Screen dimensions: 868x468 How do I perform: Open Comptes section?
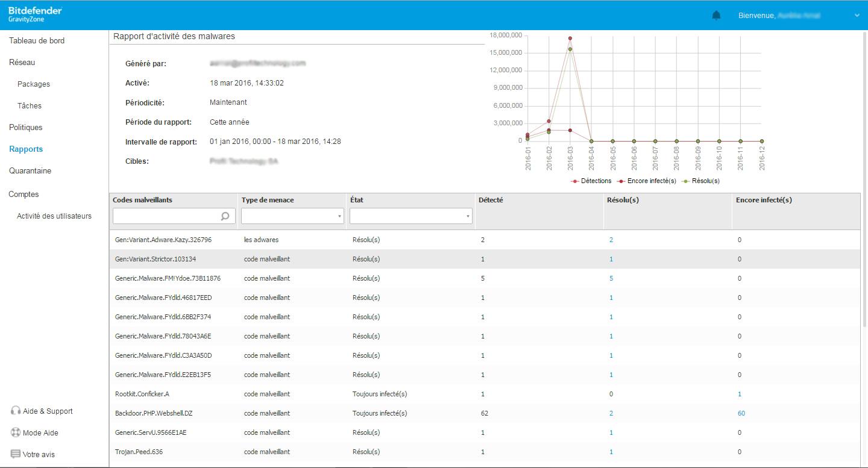[24, 194]
